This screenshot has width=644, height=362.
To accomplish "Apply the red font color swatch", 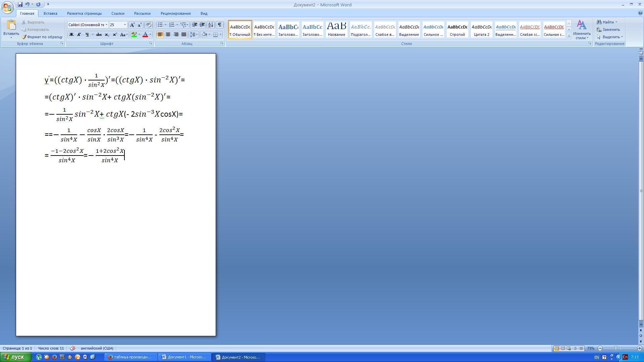I will [x=145, y=35].
